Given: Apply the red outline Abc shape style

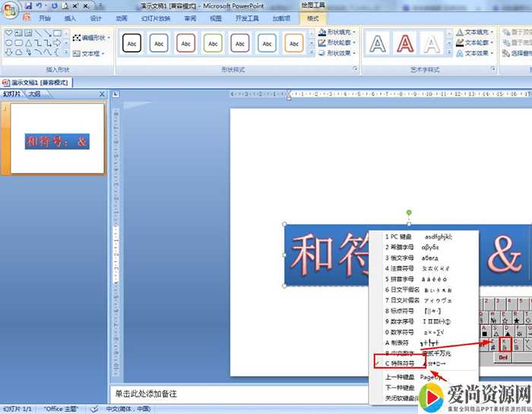Looking at the screenshot, I should pos(185,43).
